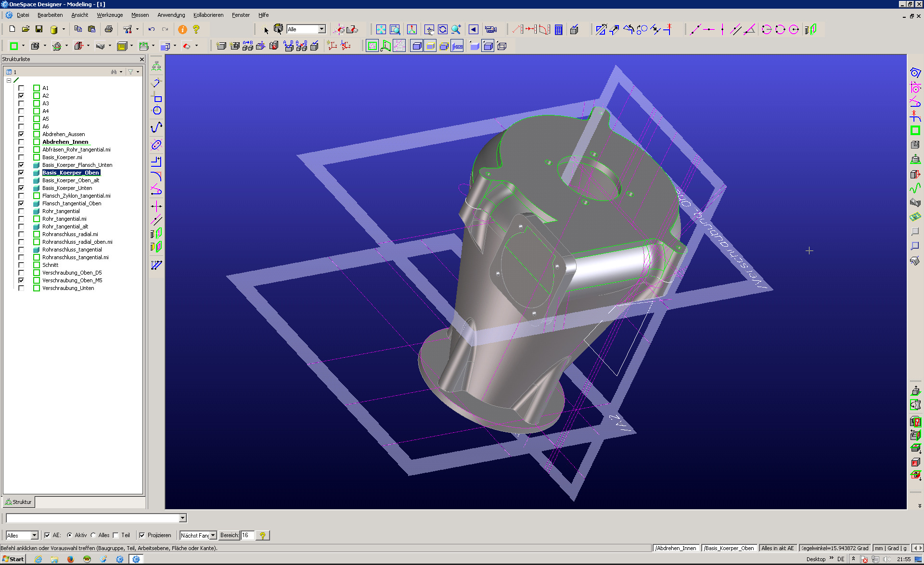Open the Nächst Fang snap dropdown
This screenshot has height=565, width=924.
[213, 535]
